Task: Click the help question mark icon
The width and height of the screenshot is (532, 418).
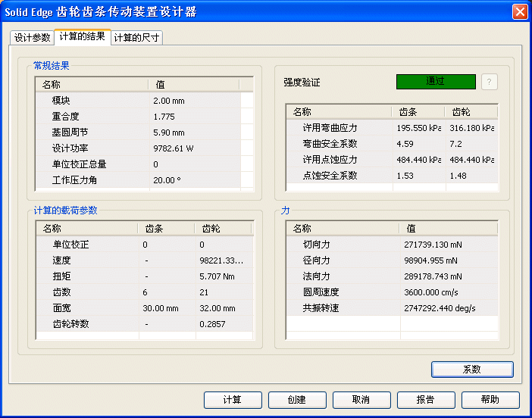Action: (490, 82)
